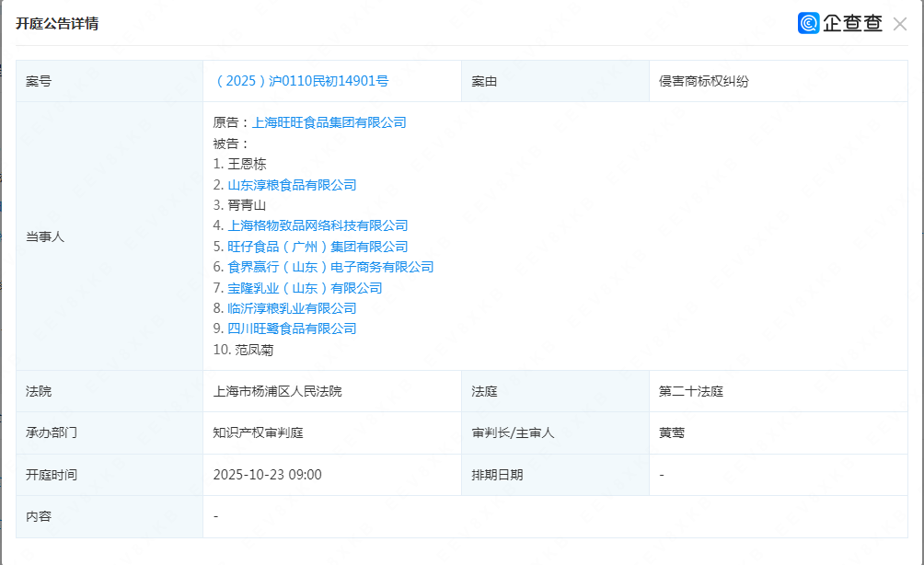Click the 承办部门 row label
The width and height of the screenshot is (924, 565).
click(52, 432)
